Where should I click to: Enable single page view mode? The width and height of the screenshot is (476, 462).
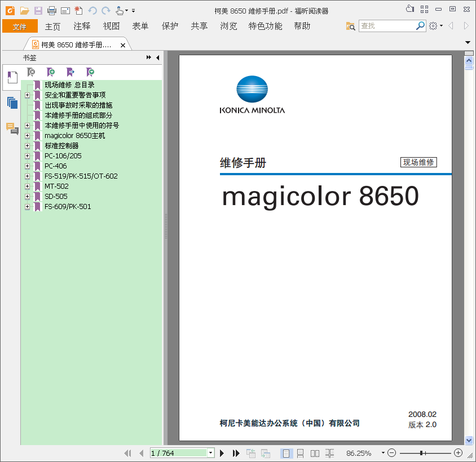point(287,454)
